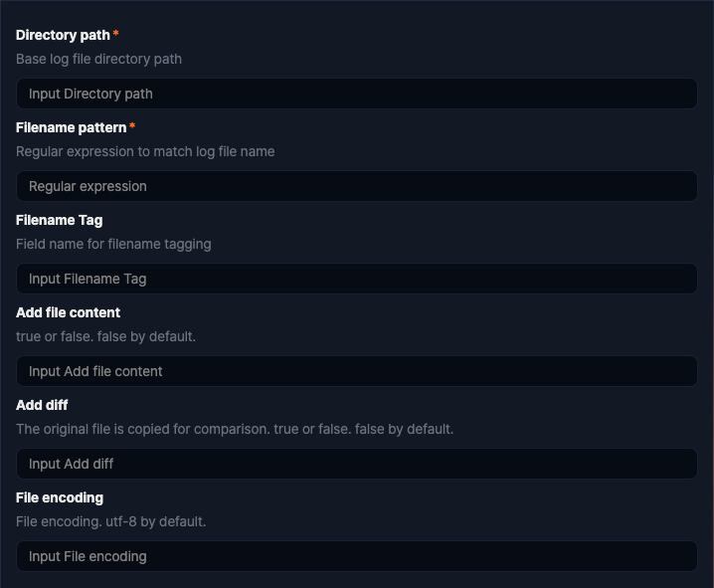Click the required asterisk beside Directory path
The image size is (714, 588).
coord(116,34)
